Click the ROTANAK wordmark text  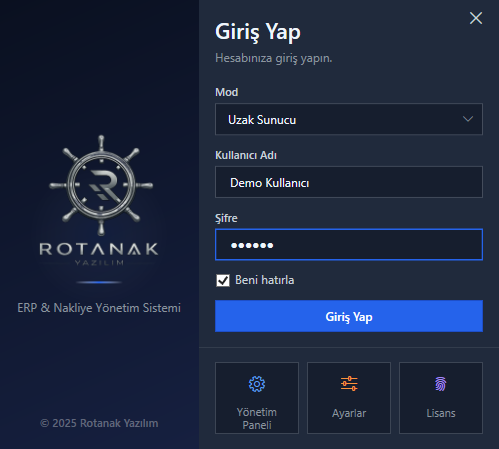point(99,249)
